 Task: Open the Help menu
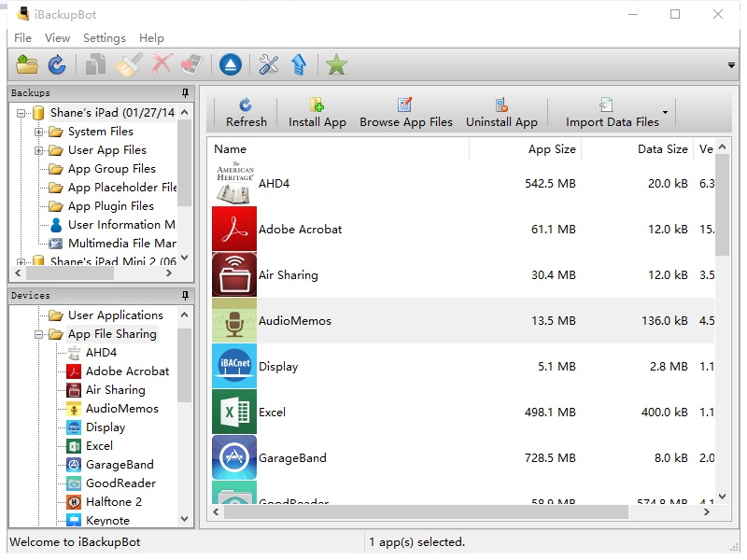(151, 38)
